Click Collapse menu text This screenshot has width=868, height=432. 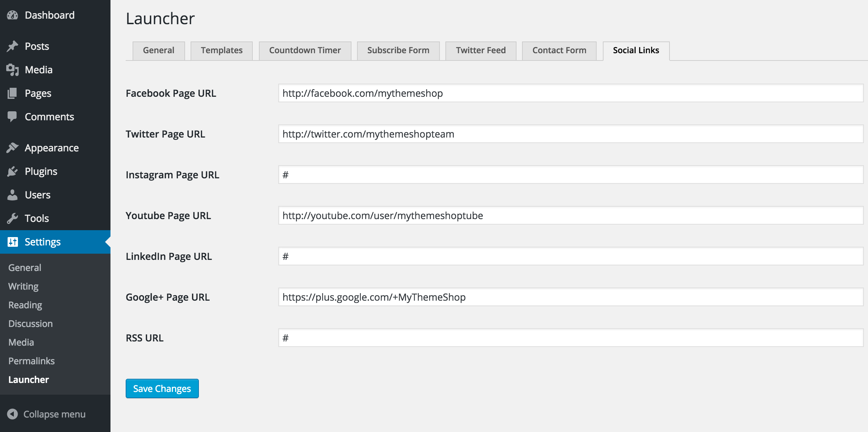55,414
